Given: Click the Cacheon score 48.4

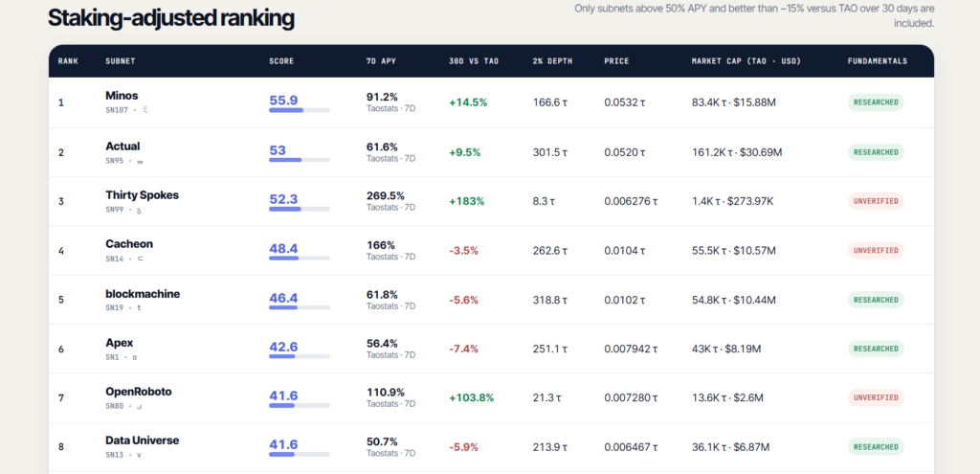Looking at the screenshot, I should tap(283, 248).
